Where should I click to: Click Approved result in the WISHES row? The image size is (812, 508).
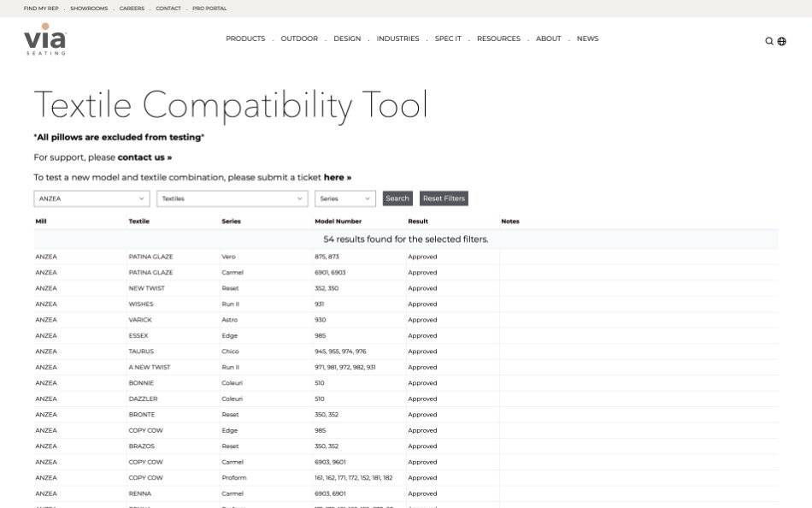click(422, 304)
